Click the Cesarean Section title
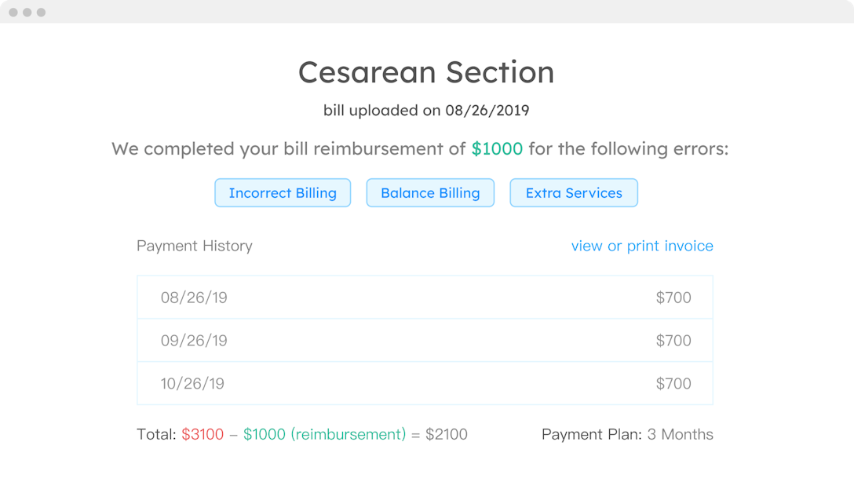The width and height of the screenshot is (854, 504). tap(426, 72)
